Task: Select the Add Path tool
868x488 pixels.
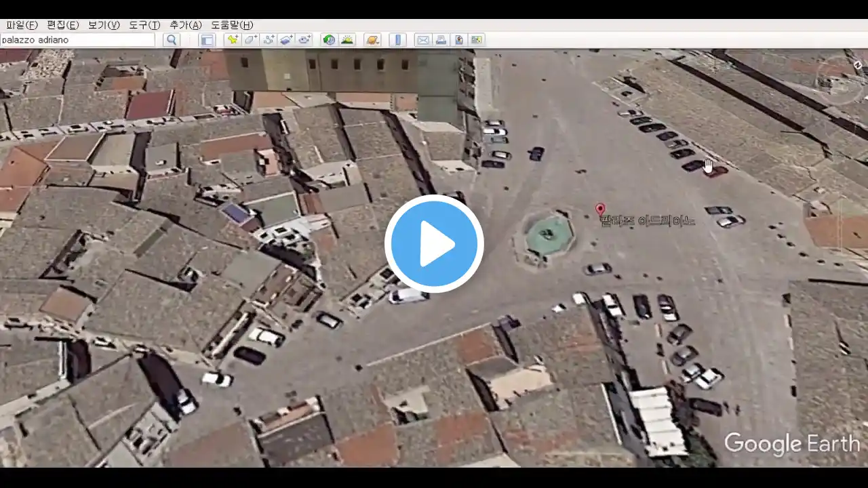Action: click(269, 40)
